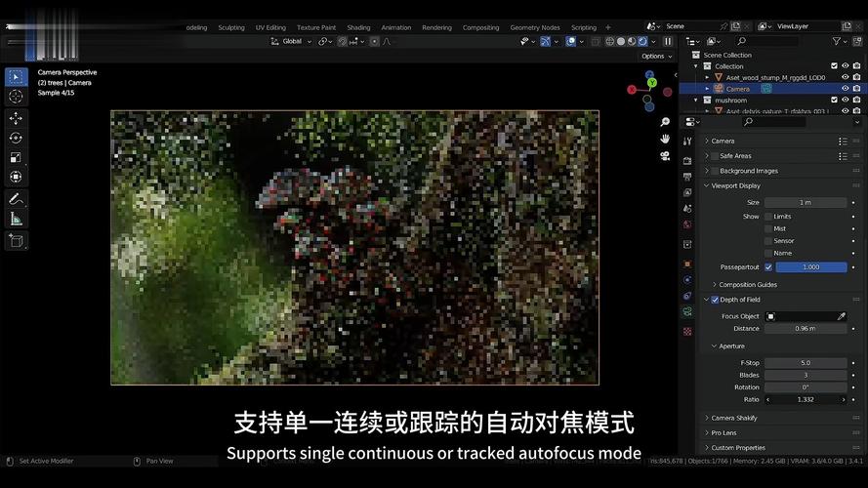The width and height of the screenshot is (868, 488).
Task: Select the Move tool
Action: pyautogui.click(x=16, y=118)
